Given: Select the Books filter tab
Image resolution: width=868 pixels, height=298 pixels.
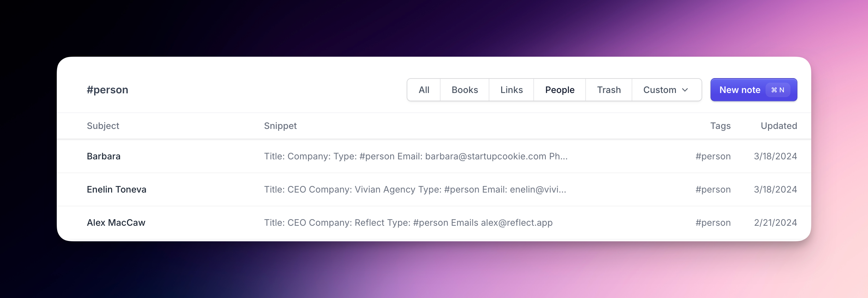Looking at the screenshot, I should click(464, 90).
